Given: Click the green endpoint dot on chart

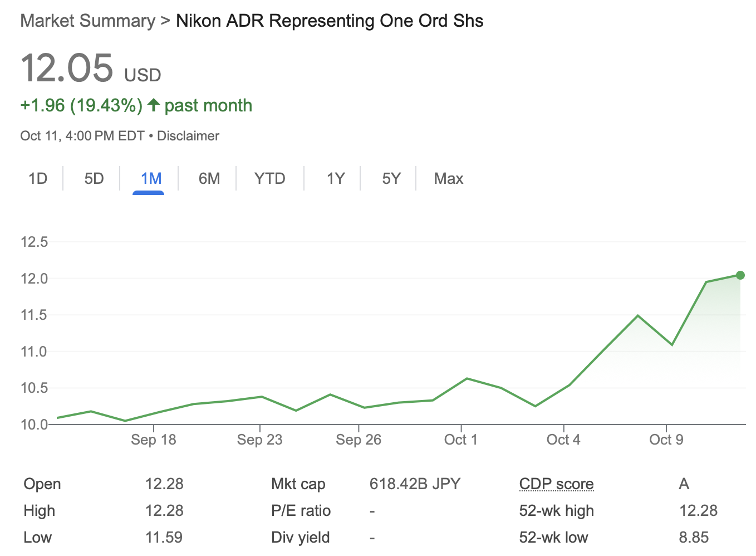Looking at the screenshot, I should click(x=740, y=275).
